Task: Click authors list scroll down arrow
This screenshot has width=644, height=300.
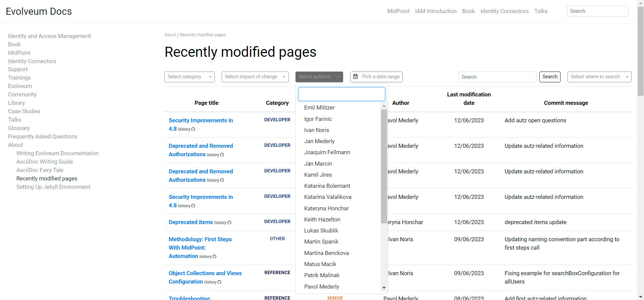Action: [384, 288]
